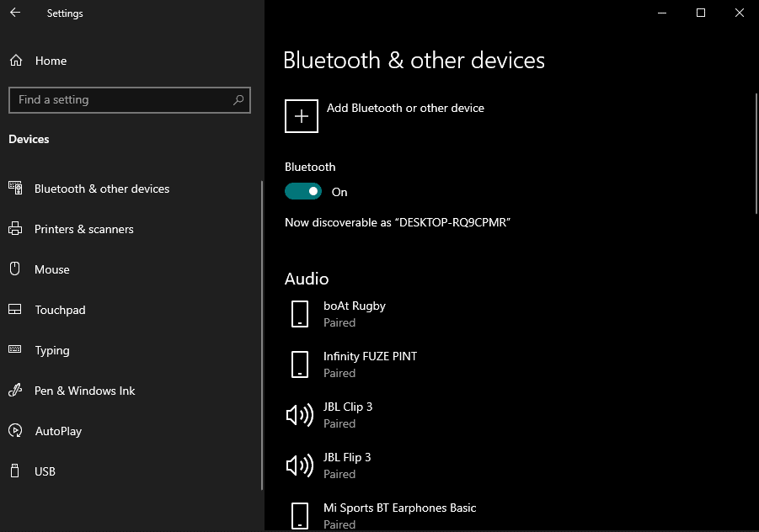Click the main page vertical scrollbar
This screenshot has width=759, height=532.
[756, 152]
